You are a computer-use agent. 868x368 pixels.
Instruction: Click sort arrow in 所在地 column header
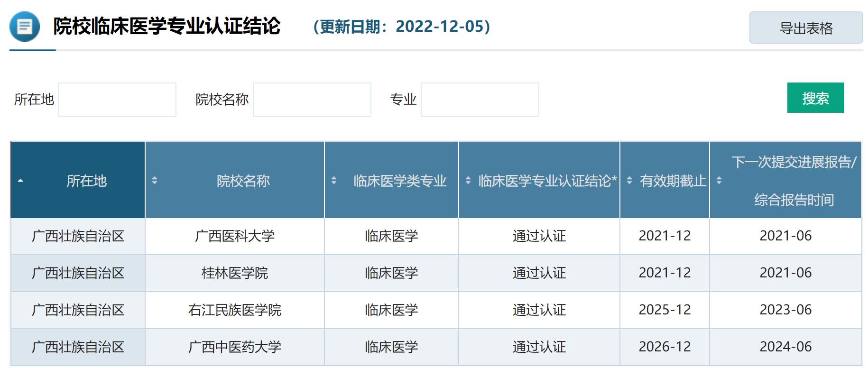20,181
